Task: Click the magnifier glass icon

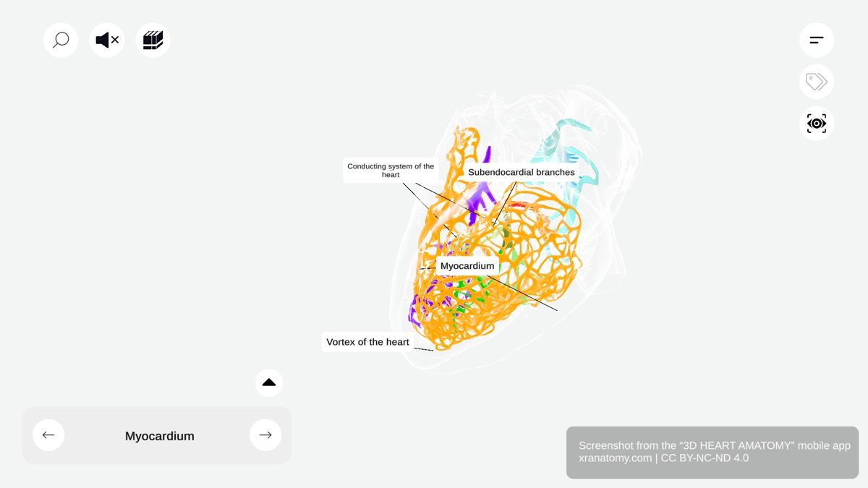Action: 61,40
